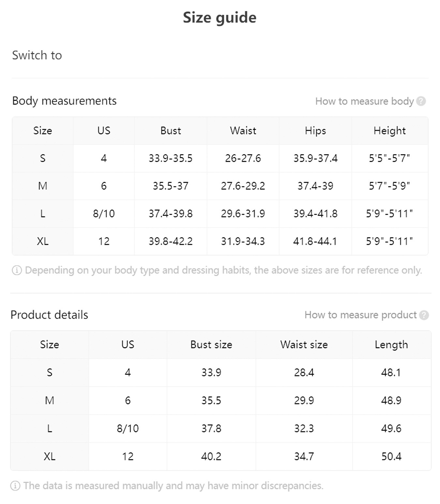Image resolution: width=440 pixels, height=504 pixels.
Task: Click the question mark icon beside 'How to measure body'
Action: tap(421, 101)
